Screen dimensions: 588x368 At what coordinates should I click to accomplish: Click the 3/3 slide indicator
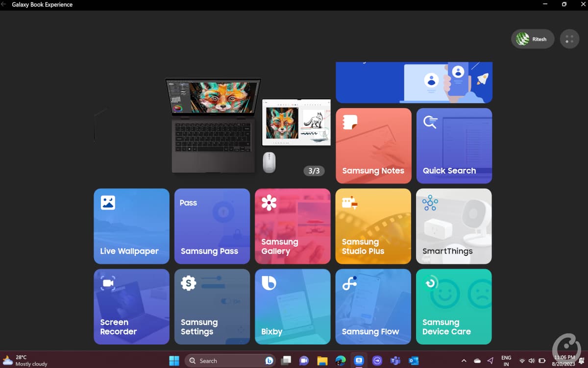click(314, 171)
